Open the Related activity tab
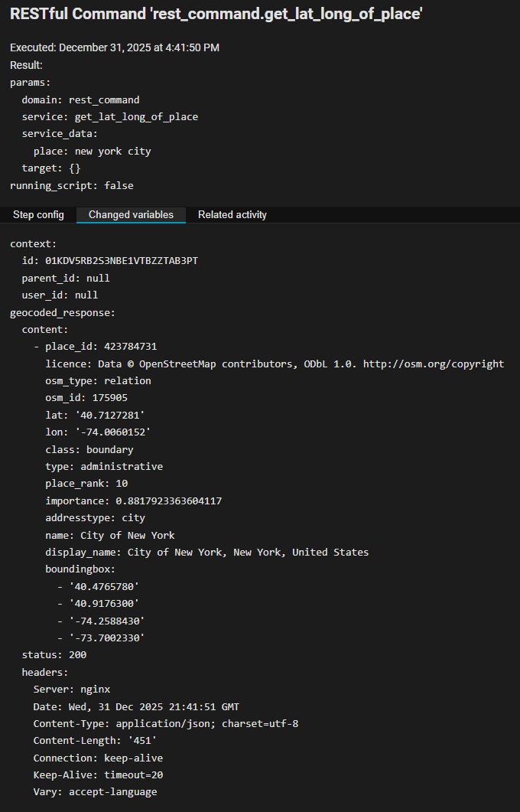 tap(232, 215)
